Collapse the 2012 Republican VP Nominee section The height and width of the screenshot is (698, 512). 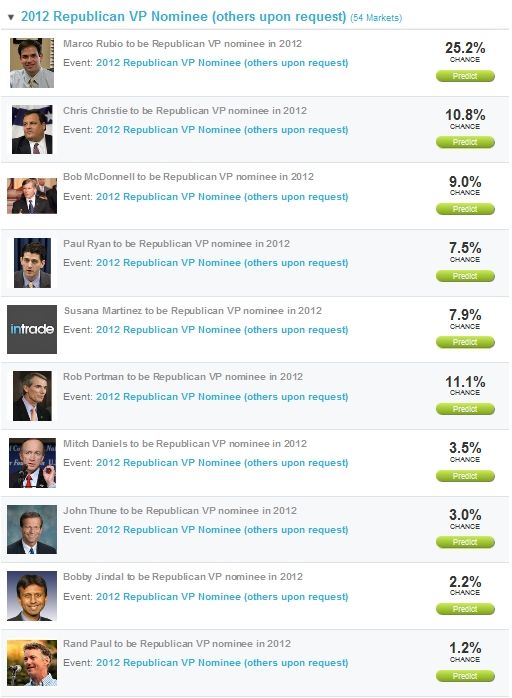pos(11,17)
